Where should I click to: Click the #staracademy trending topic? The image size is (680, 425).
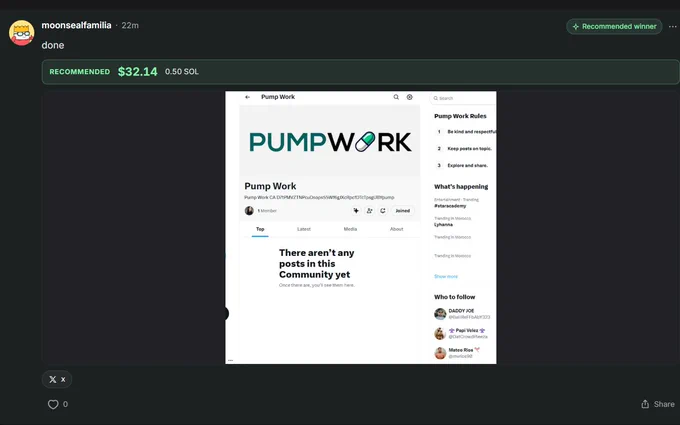pyautogui.click(x=450, y=206)
